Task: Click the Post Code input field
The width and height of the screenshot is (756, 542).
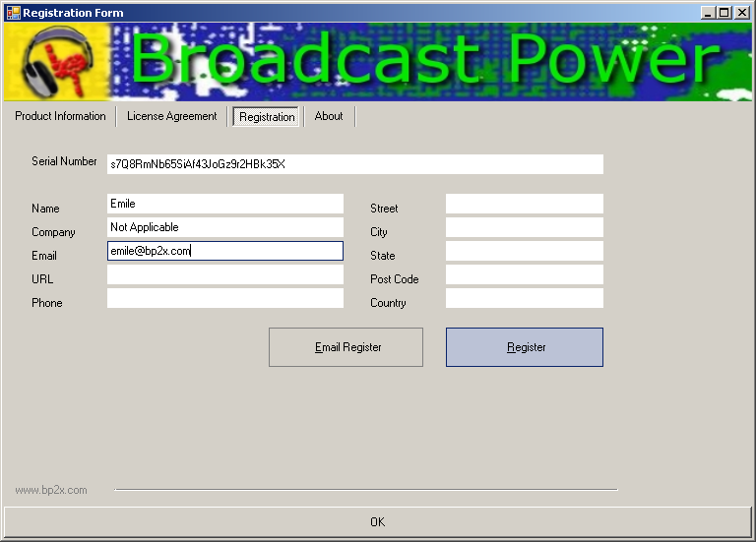Action: coord(524,274)
